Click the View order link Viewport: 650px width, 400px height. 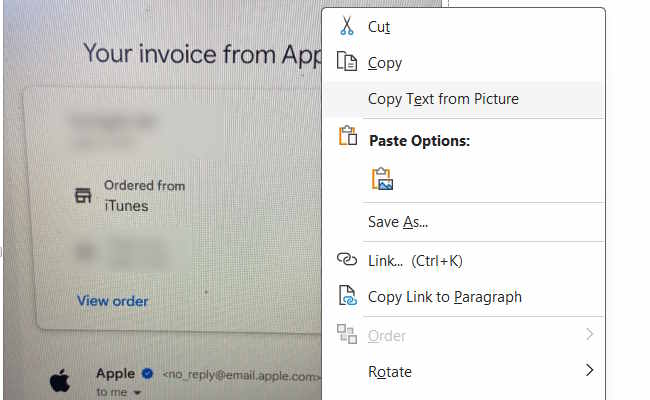click(x=112, y=301)
